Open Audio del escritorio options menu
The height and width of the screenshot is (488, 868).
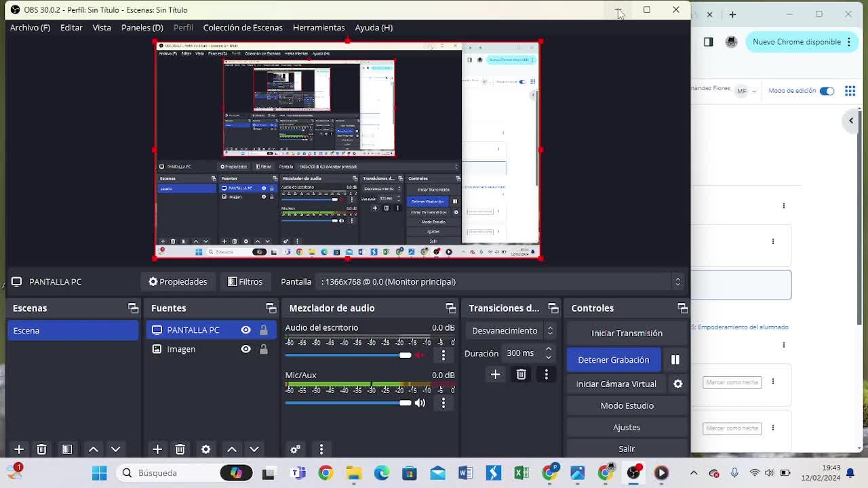pos(443,355)
